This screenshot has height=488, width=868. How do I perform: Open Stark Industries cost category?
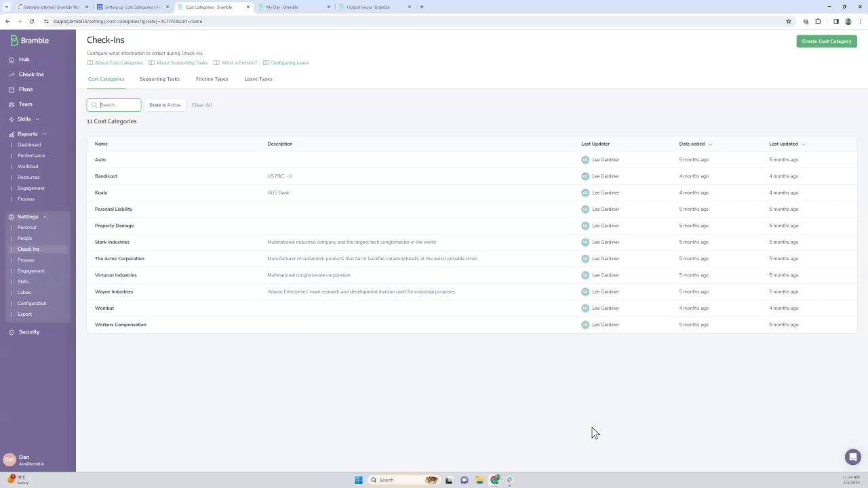coord(112,243)
